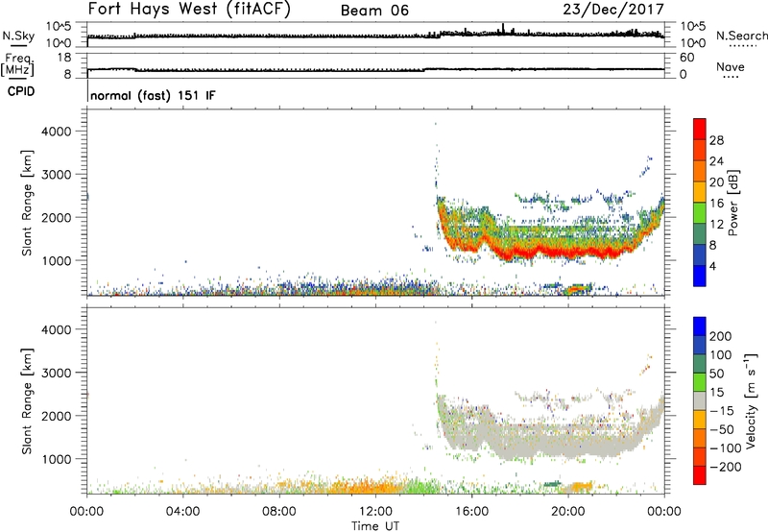The height and width of the screenshot is (532, 768).
Task: Click the 'Velocity [m s⁻¹]' colorbar label
Action: tap(751, 400)
